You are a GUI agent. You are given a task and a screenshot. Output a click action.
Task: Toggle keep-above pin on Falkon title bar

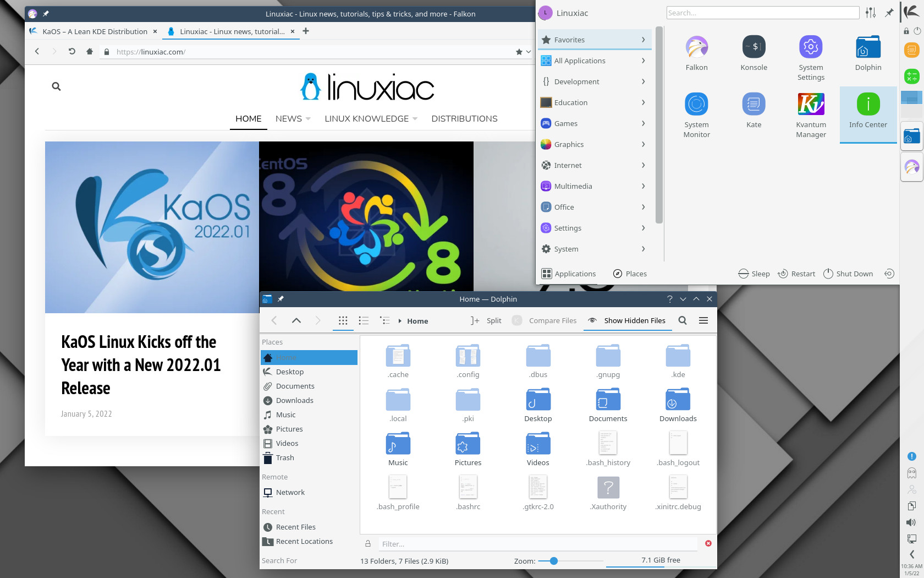tap(46, 14)
